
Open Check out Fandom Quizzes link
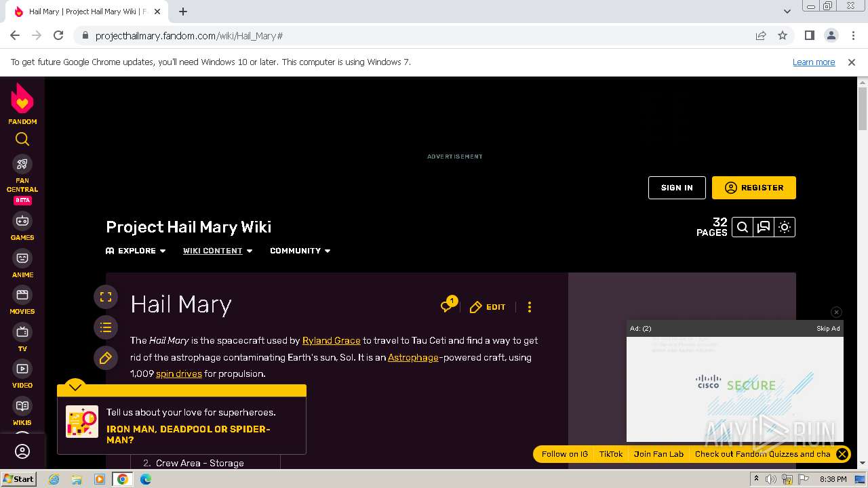tap(762, 454)
